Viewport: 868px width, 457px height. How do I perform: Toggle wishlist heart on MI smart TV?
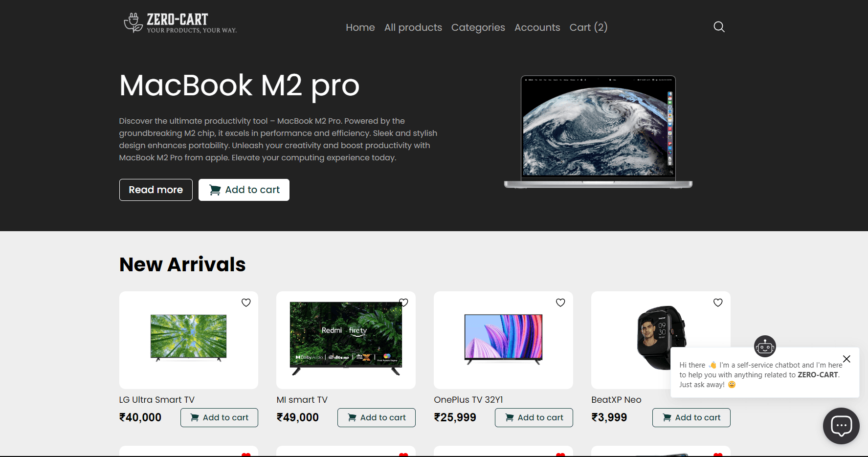(403, 303)
